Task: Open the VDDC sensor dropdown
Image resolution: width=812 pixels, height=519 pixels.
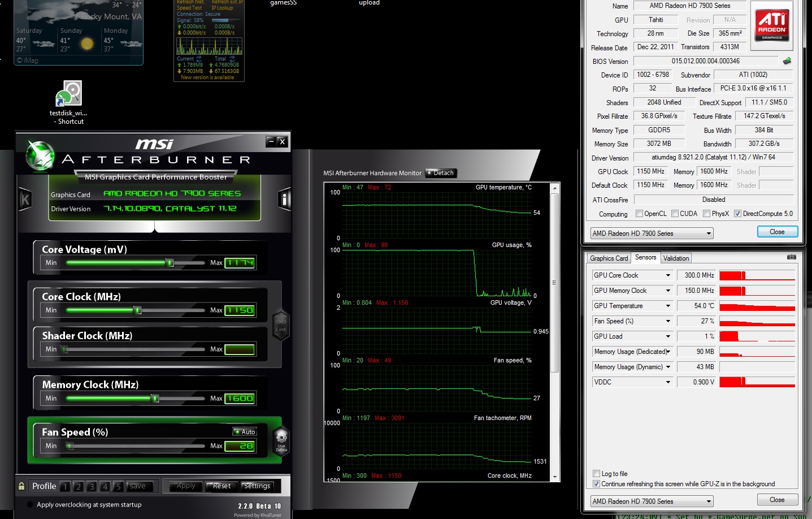Action: click(x=668, y=382)
